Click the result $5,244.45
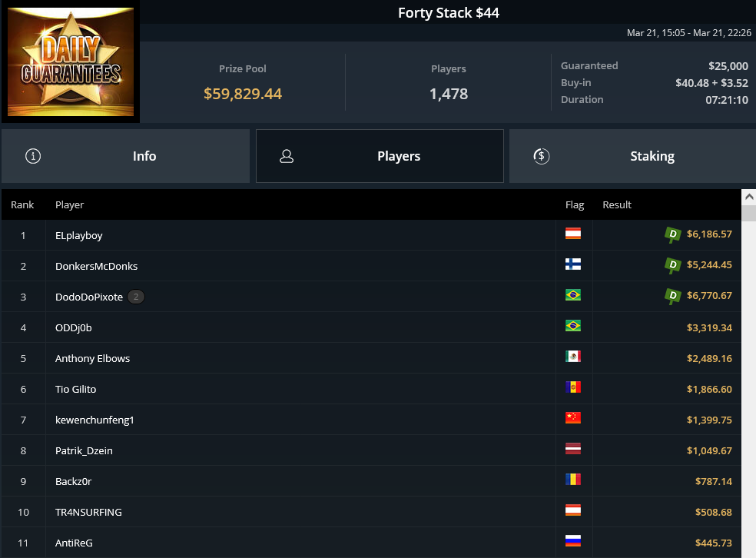The height and width of the screenshot is (558, 756). point(709,264)
